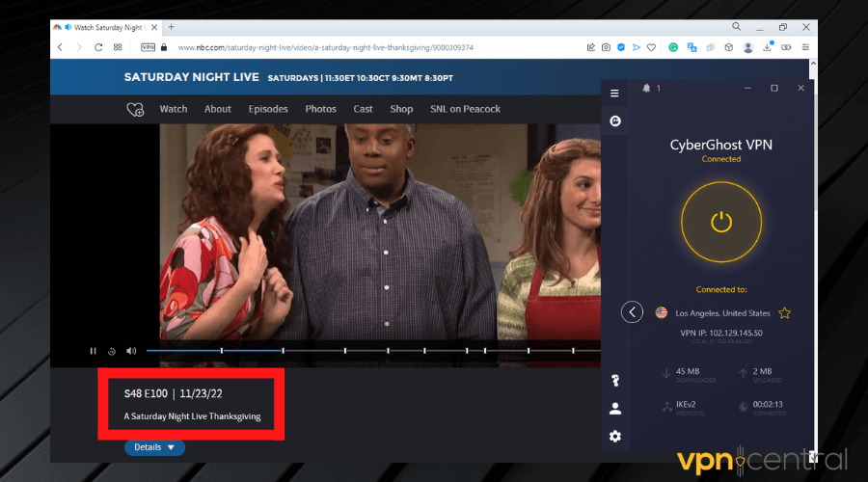Toggle the CyberGhost power connection button

(x=721, y=222)
